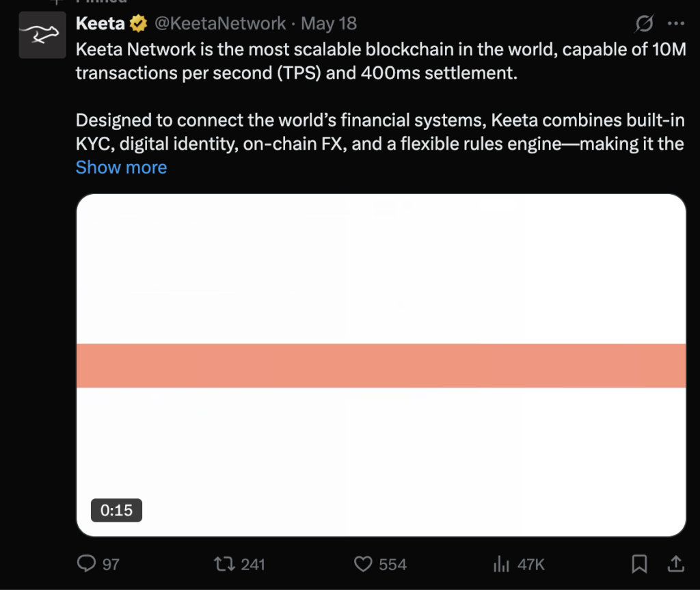Open the Keeta display name profile link

(x=100, y=24)
